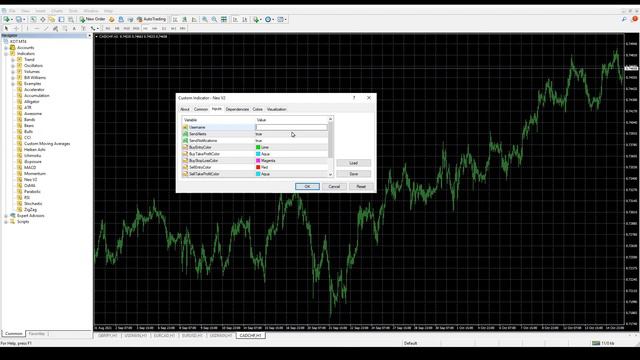Image resolution: width=640 pixels, height=360 pixels.
Task: Switch to the M5 timeframe
Action: point(117,29)
